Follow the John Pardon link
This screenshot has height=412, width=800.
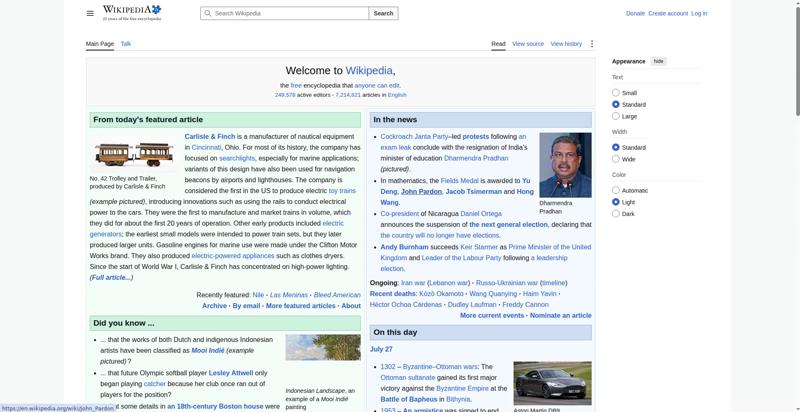tap(421, 192)
